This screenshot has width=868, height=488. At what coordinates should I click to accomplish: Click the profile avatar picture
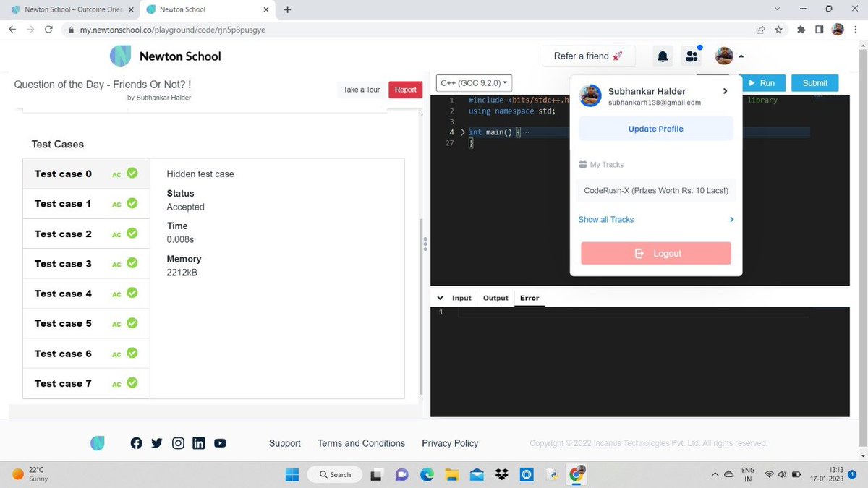coord(723,56)
